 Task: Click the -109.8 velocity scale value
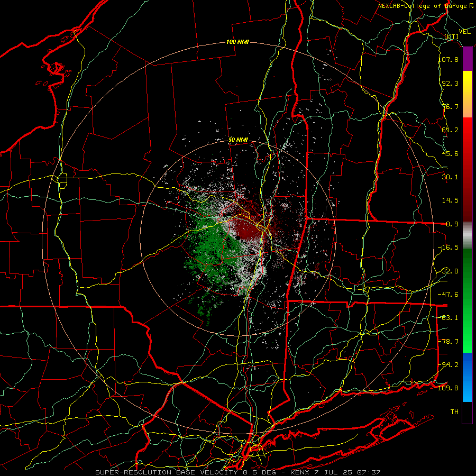(446, 388)
